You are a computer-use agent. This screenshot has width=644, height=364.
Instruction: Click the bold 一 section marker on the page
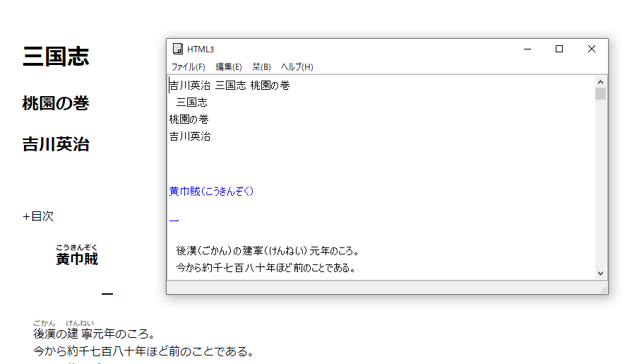(107, 293)
